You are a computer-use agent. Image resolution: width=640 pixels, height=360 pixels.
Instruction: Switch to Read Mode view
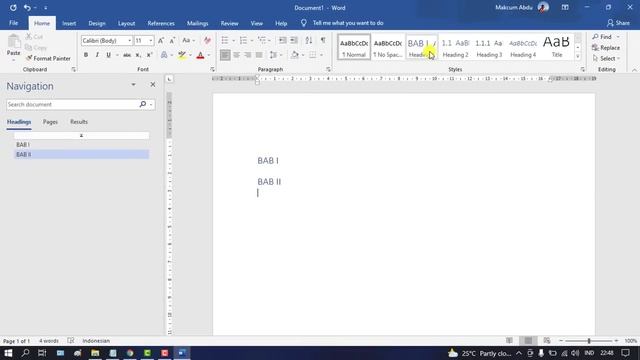tap(509, 340)
